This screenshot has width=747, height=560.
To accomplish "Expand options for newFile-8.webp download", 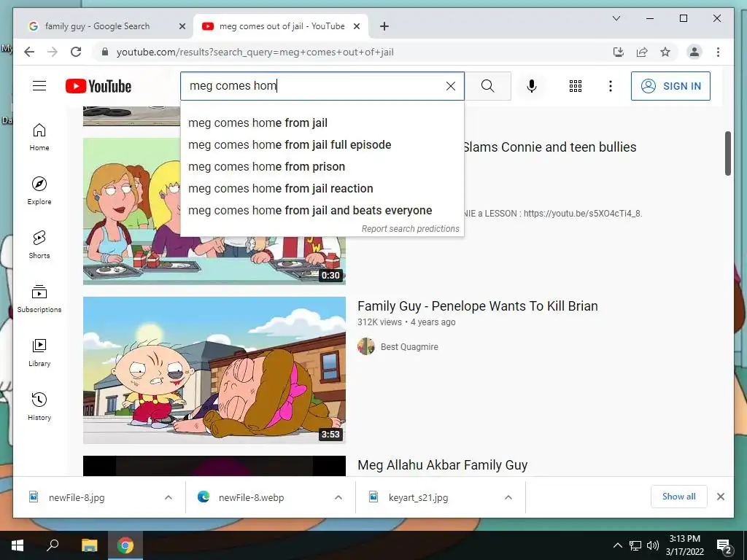I will 338,497.
